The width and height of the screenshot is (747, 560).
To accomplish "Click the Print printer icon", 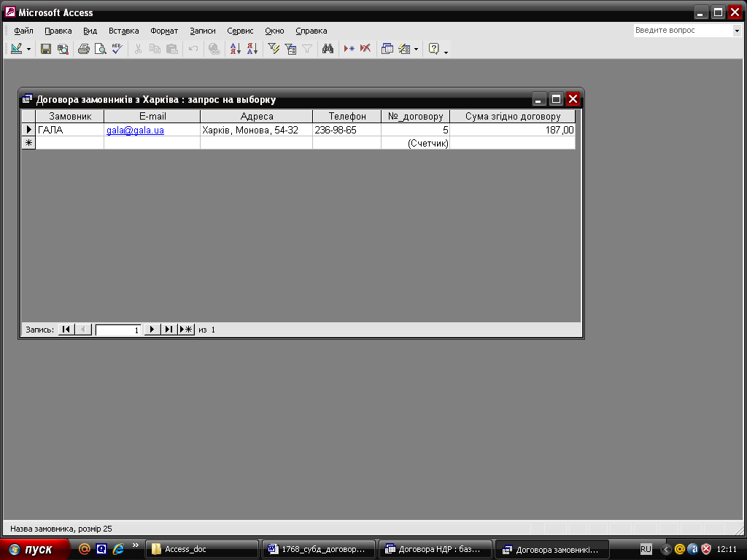I will point(84,49).
